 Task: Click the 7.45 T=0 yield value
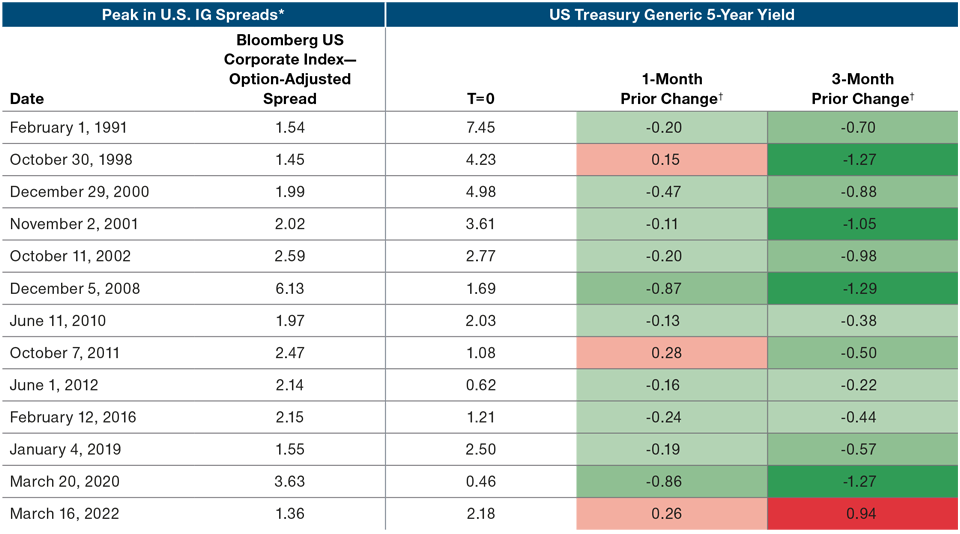480,128
